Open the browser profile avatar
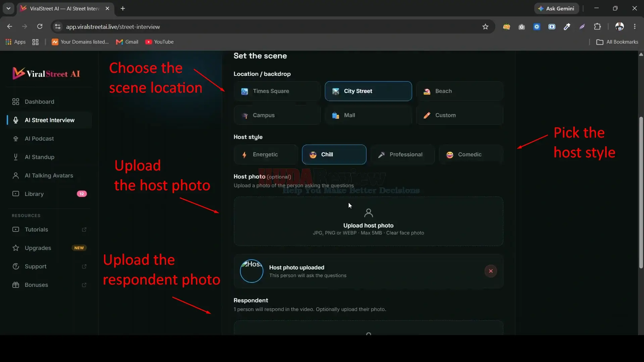This screenshot has height=362, width=644. [x=620, y=27]
